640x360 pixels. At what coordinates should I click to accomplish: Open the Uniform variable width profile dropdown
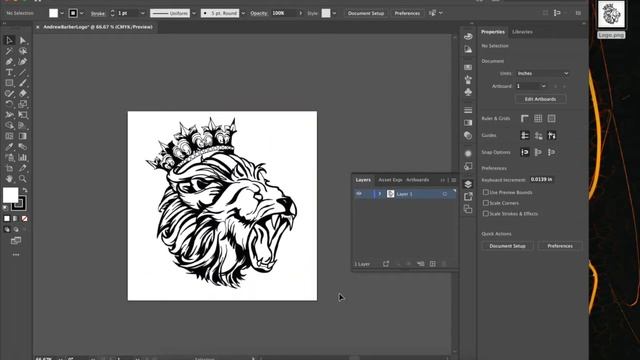click(x=194, y=13)
